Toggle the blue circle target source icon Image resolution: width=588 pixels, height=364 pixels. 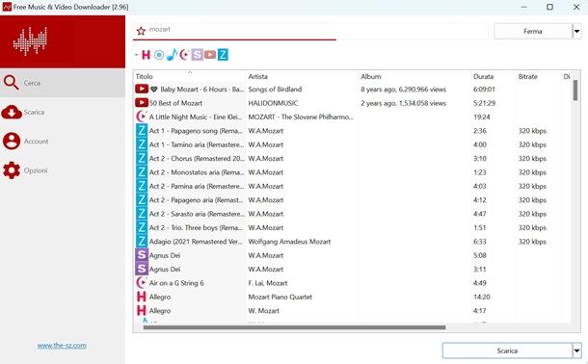coord(159,55)
